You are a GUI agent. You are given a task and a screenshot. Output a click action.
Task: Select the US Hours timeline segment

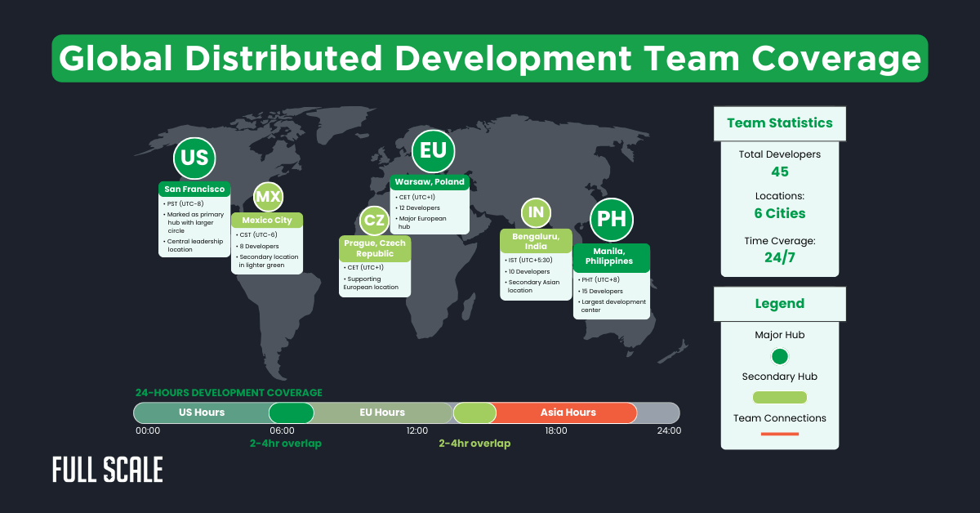click(202, 413)
